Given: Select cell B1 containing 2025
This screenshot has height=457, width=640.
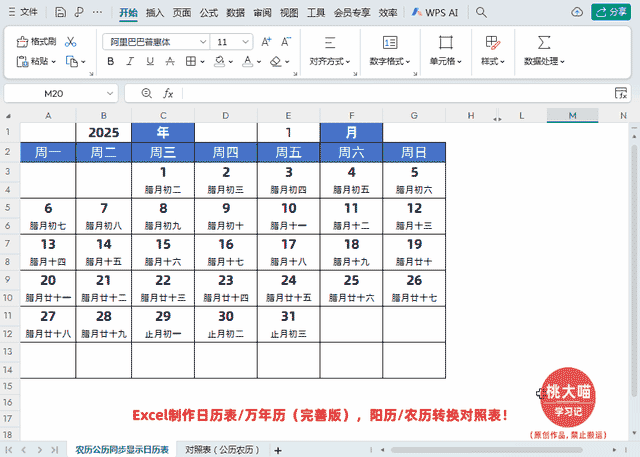Looking at the screenshot, I should click(x=104, y=132).
